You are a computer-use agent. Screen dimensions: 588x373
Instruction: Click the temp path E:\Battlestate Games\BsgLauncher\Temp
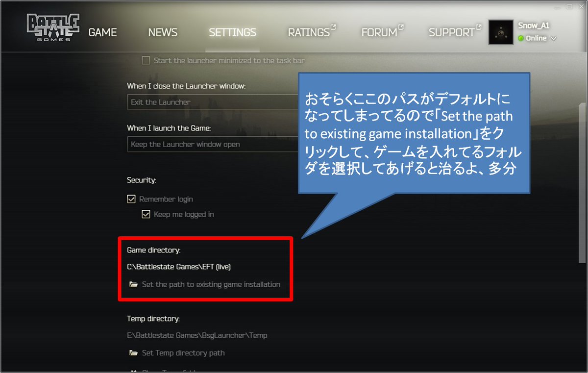pos(197,336)
